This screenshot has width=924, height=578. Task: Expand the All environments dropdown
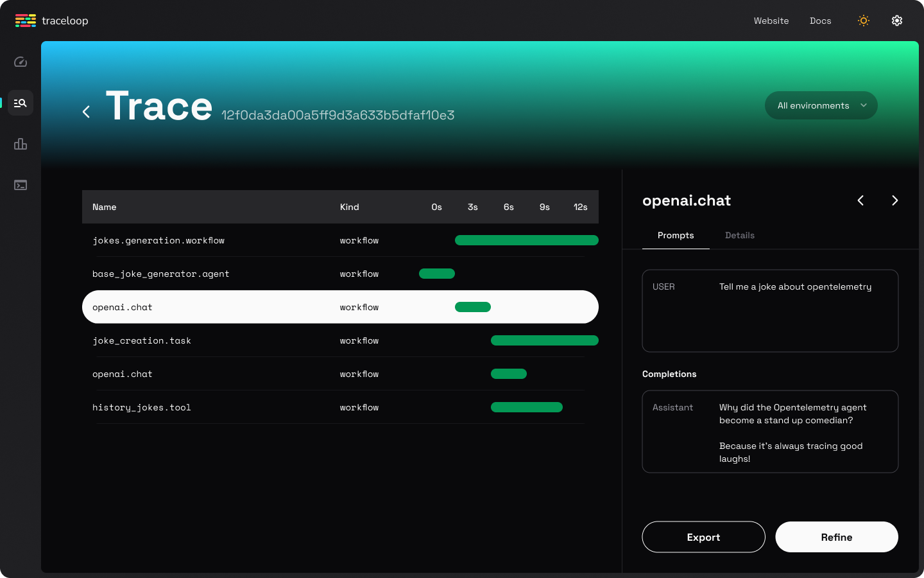821,105
